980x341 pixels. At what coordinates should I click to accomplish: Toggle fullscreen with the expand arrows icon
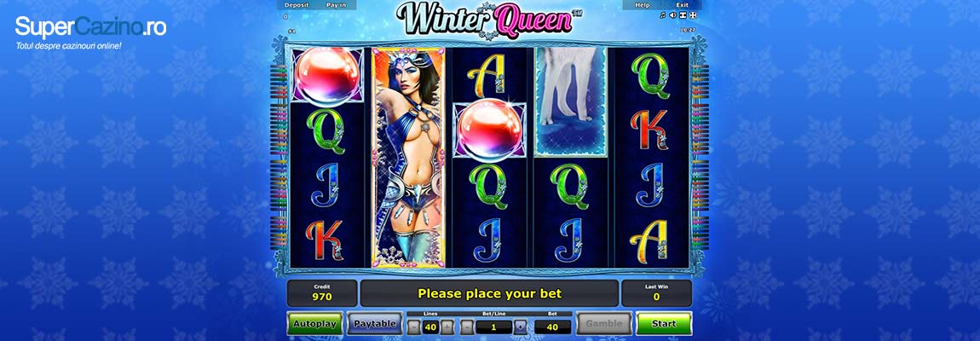(693, 15)
